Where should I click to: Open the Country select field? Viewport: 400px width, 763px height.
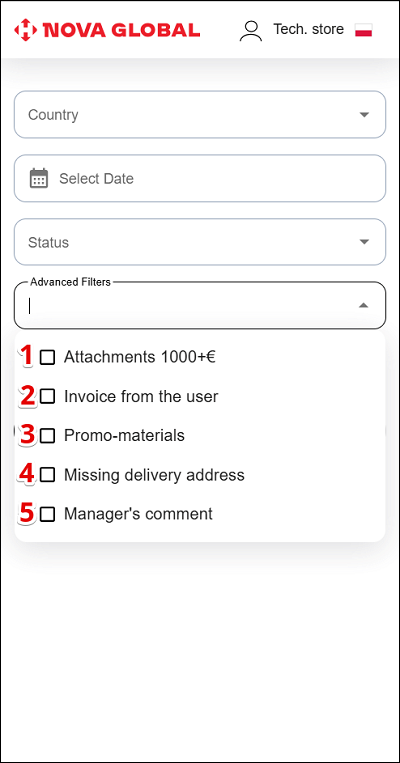[200, 115]
